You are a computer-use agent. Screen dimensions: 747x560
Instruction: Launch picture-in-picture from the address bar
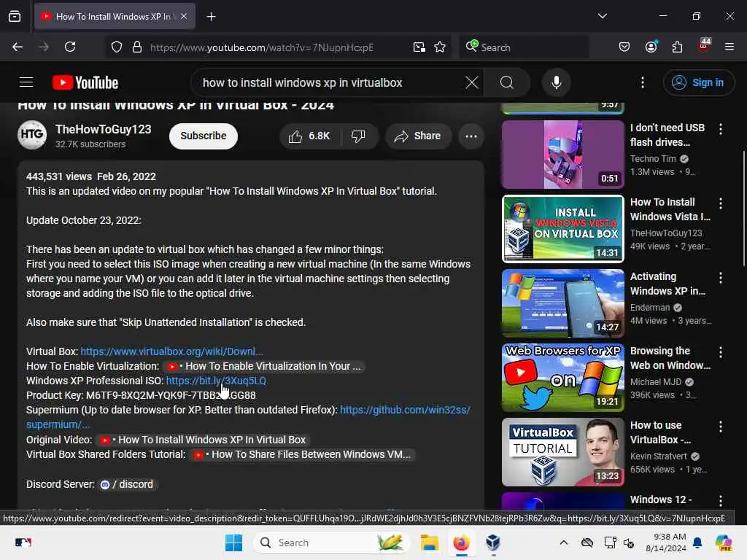[419, 47]
